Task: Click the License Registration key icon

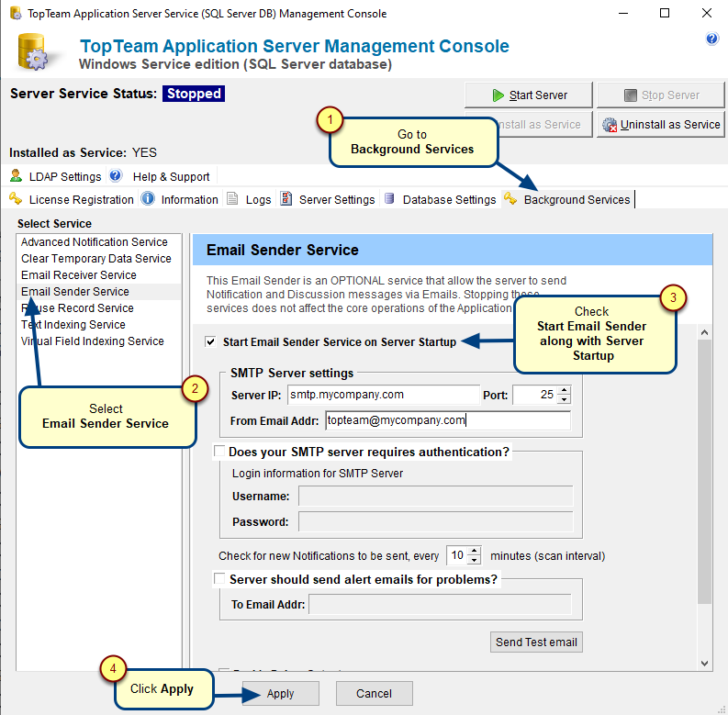Action: pos(16,198)
